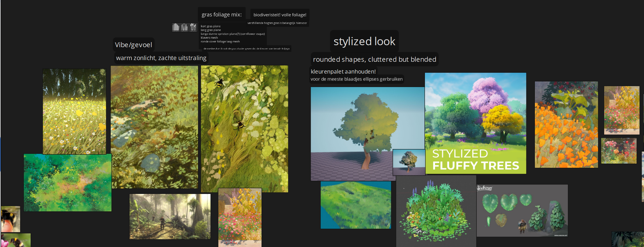Select 'rounded shapes, cluttered but blended' note
Viewport: 644px width, 247px height.
point(374,60)
